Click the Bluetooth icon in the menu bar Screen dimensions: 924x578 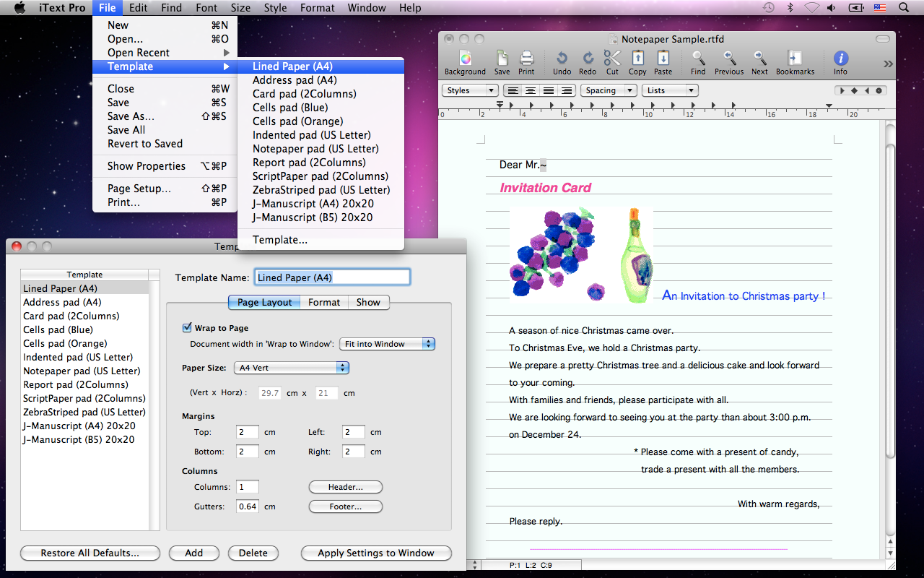click(790, 8)
